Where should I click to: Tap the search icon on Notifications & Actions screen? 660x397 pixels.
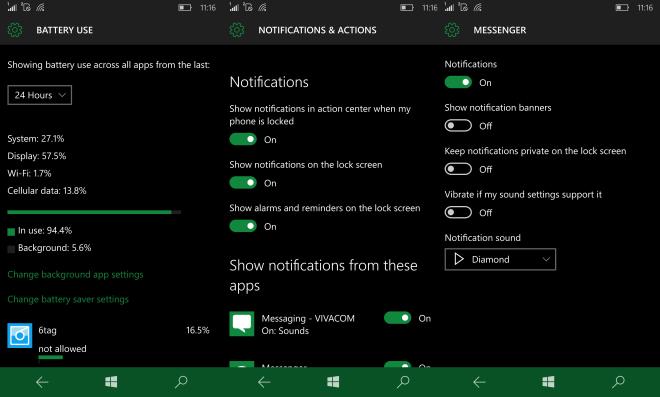pyautogui.click(x=403, y=382)
